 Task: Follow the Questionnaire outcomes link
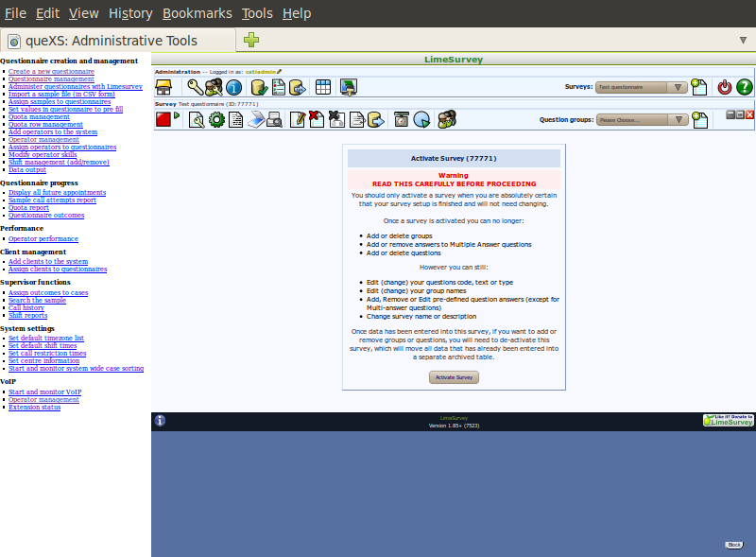(46, 215)
